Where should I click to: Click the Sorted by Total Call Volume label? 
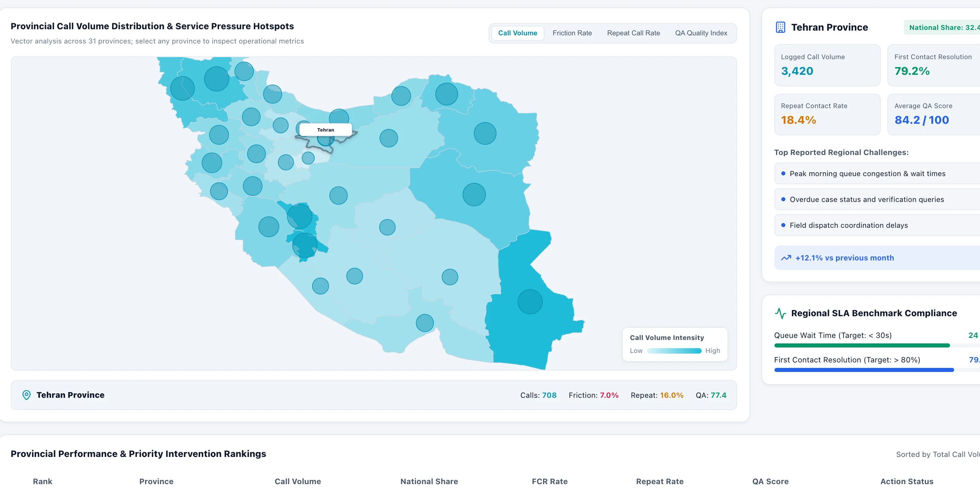938,454
